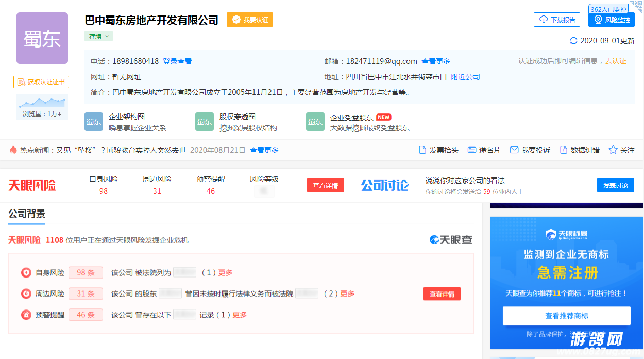The width and height of the screenshot is (644, 359).
Task: Click the 股权穿透图 icon
Action: [205, 122]
